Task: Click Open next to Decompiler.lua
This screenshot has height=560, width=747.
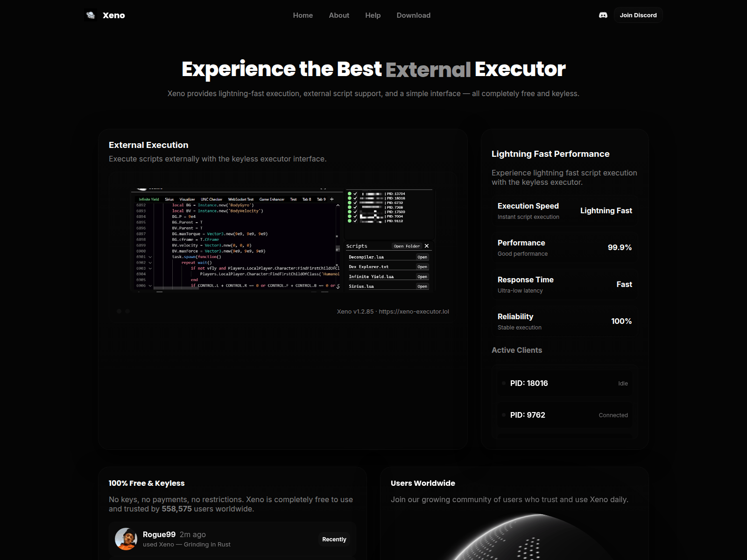Action: (422, 257)
